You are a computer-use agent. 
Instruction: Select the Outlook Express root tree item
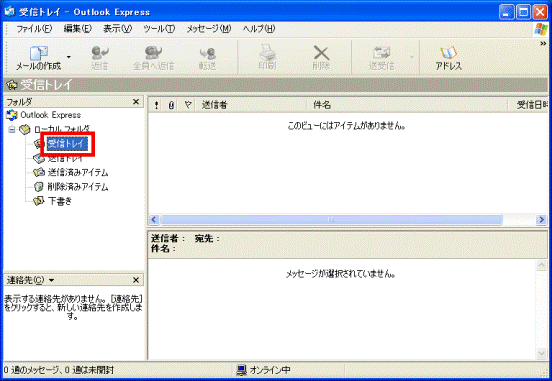[50, 115]
